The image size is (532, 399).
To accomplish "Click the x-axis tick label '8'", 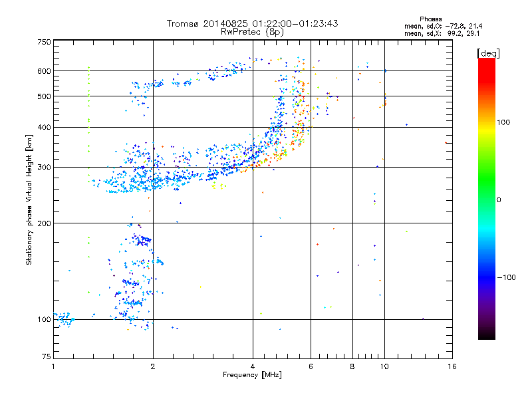I will pyautogui.click(x=352, y=366).
